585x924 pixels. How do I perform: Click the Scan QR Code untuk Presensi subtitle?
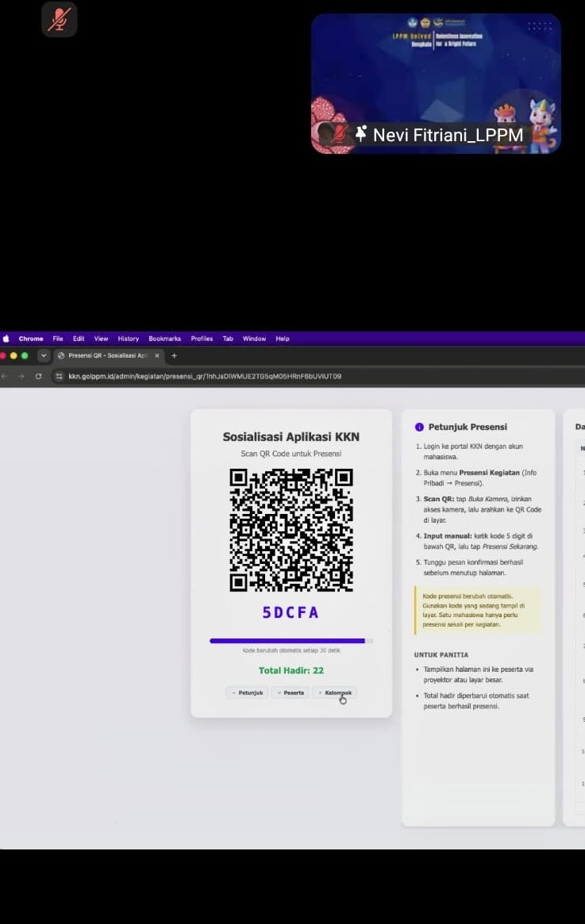(x=291, y=454)
